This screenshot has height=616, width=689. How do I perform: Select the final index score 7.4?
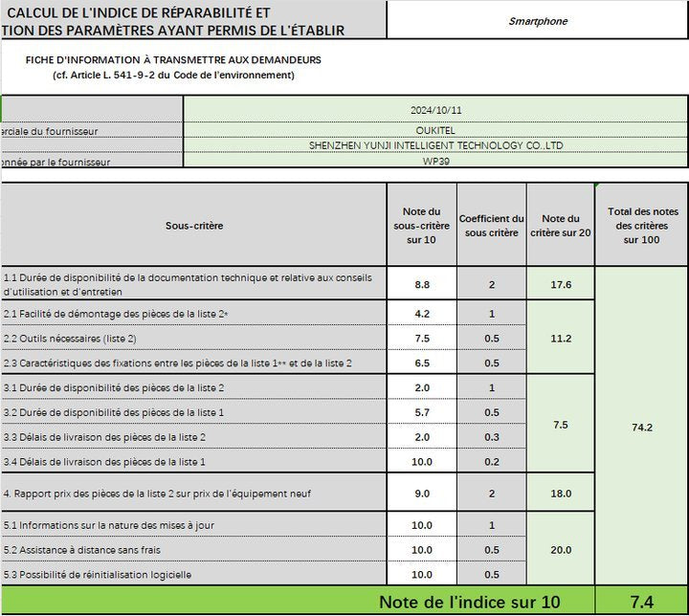(x=642, y=601)
